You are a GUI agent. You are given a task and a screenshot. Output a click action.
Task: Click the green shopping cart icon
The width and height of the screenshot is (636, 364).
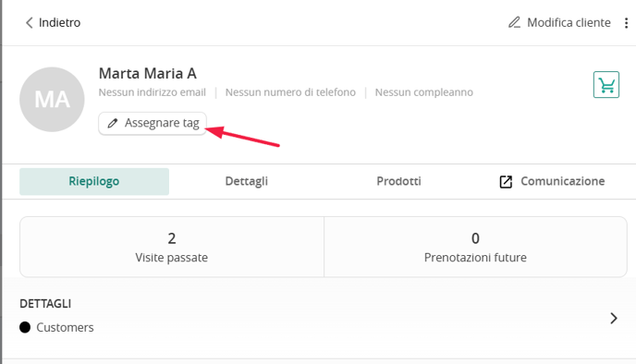click(606, 85)
